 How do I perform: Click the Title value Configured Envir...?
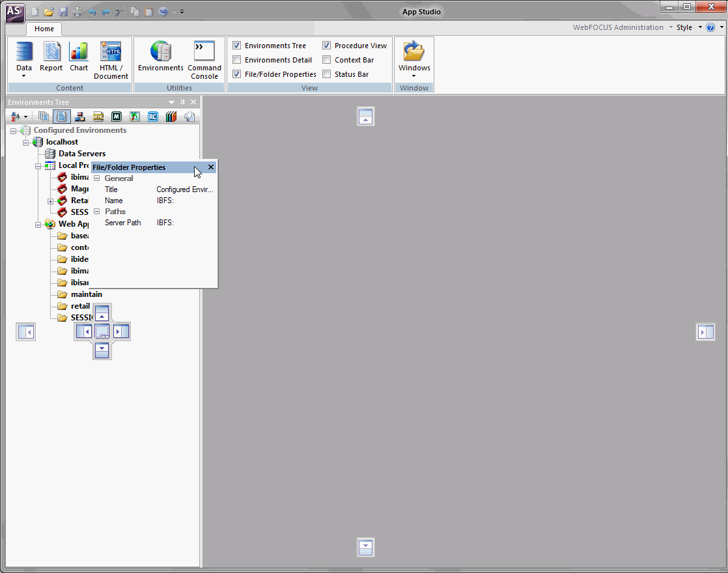click(185, 189)
